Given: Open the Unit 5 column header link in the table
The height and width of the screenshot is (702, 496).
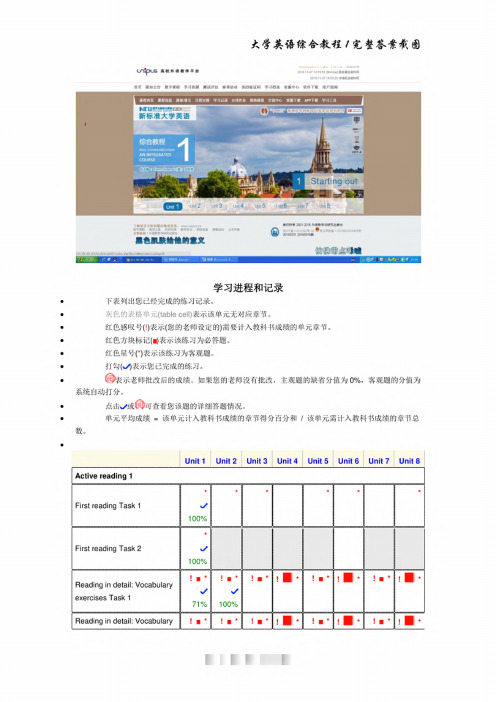Looking at the screenshot, I should pyautogui.click(x=317, y=461).
